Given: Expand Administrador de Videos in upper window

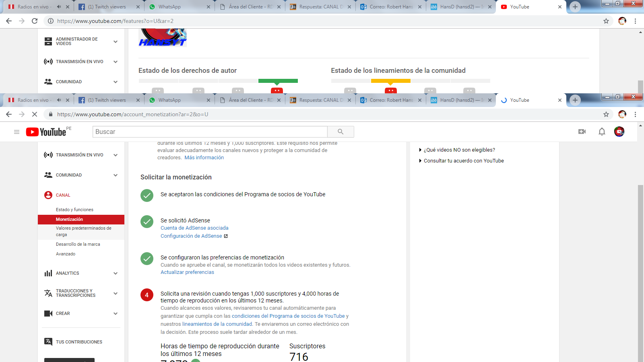Looking at the screenshot, I should [116, 41].
